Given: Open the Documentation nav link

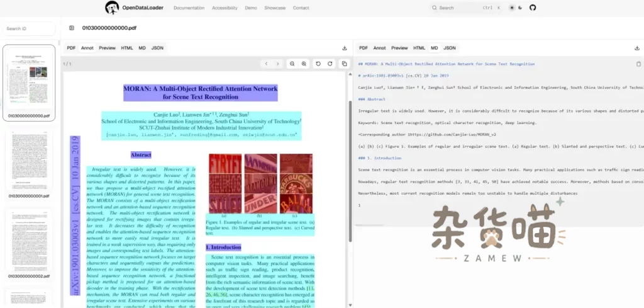Looking at the screenshot, I should [x=189, y=8].
